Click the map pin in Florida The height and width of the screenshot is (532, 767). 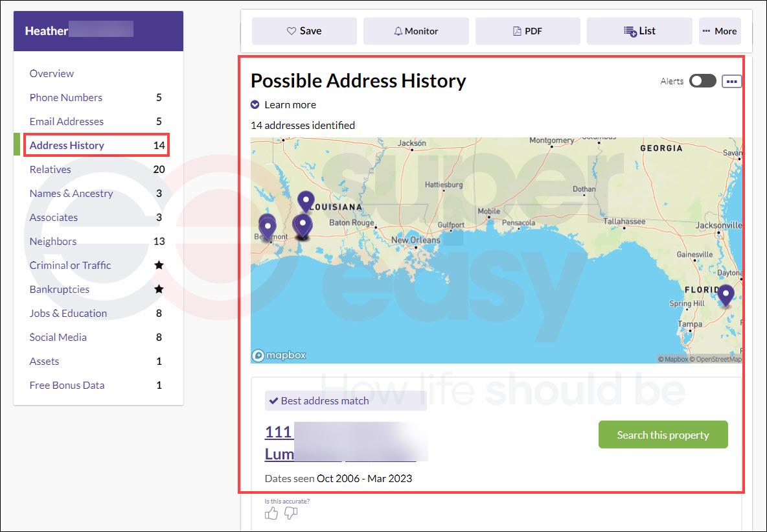pos(726,295)
